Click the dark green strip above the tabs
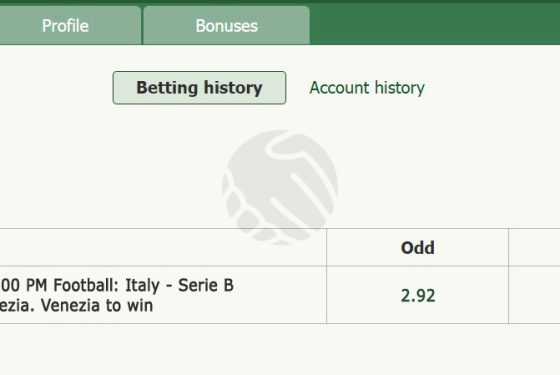The image size is (560, 375). click(x=280, y=2)
